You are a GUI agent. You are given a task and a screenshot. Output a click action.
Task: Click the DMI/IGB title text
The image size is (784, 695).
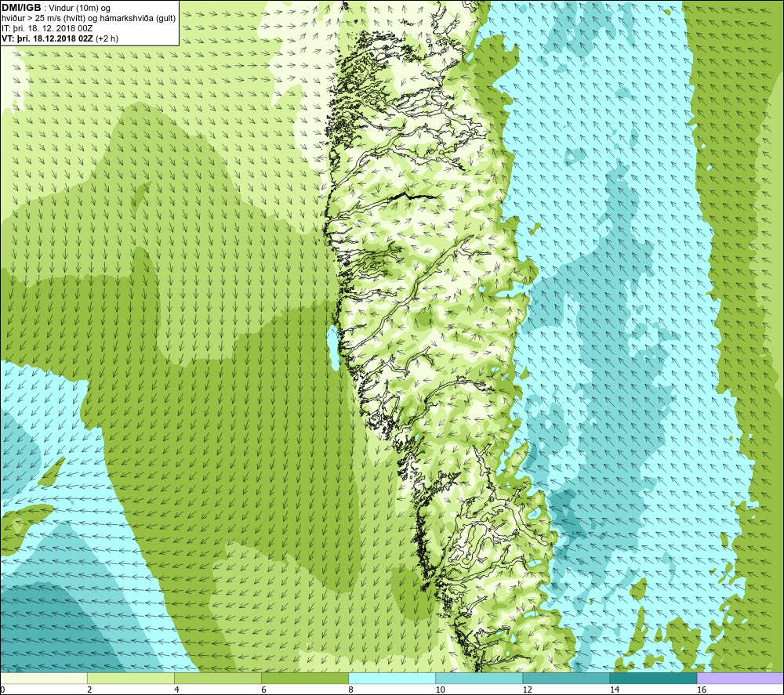tap(21, 8)
